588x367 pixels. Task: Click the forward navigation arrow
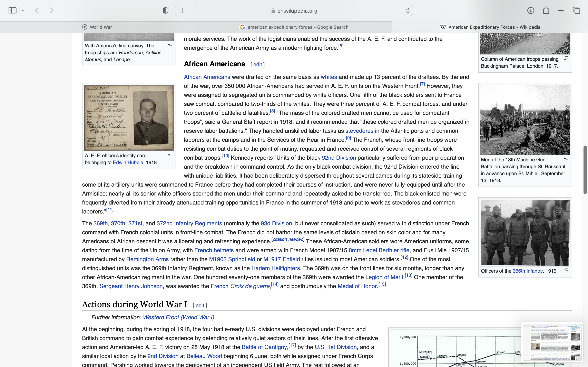click(x=51, y=10)
